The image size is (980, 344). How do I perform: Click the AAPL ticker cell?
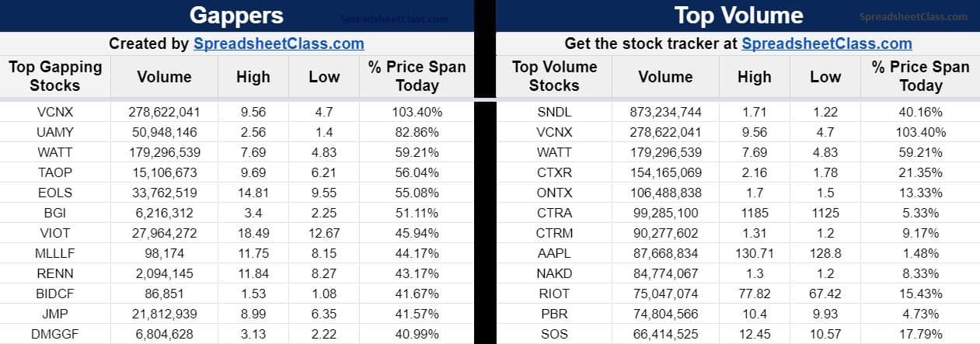click(x=554, y=253)
